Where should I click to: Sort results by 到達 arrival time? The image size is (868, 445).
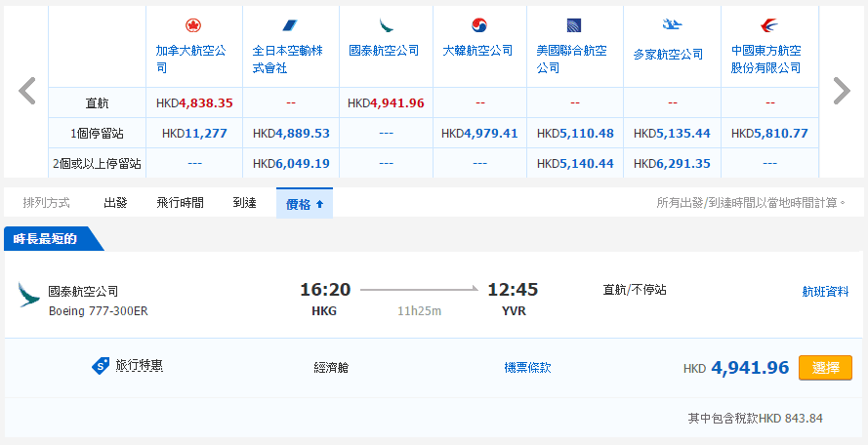point(244,203)
